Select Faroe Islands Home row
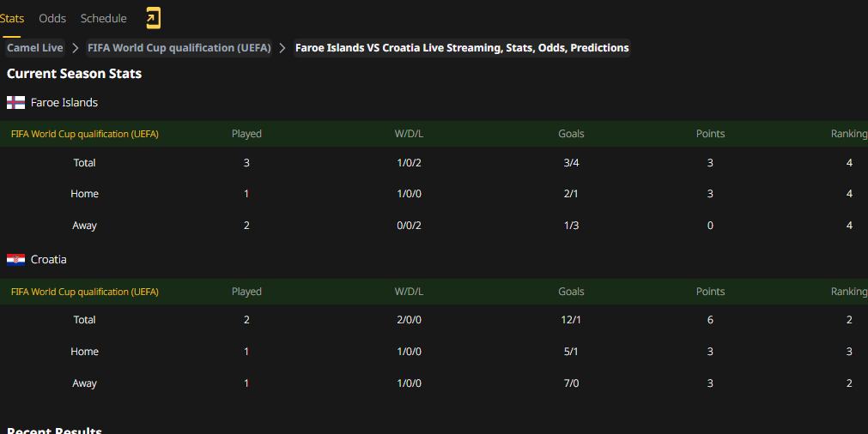This screenshot has width=868, height=434. coord(434,194)
